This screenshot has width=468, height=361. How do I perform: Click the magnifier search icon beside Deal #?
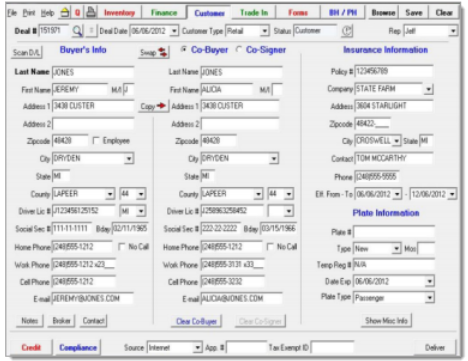tap(77, 31)
